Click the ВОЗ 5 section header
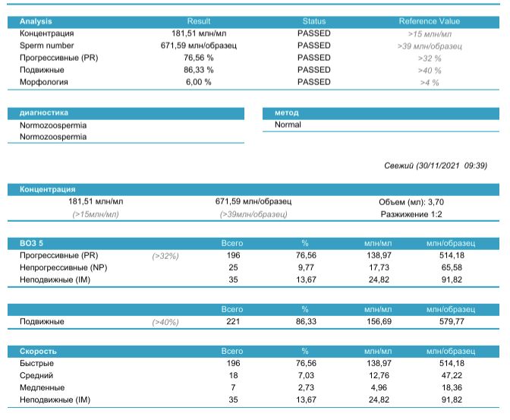510x420 pixels. [x=33, y=243]
